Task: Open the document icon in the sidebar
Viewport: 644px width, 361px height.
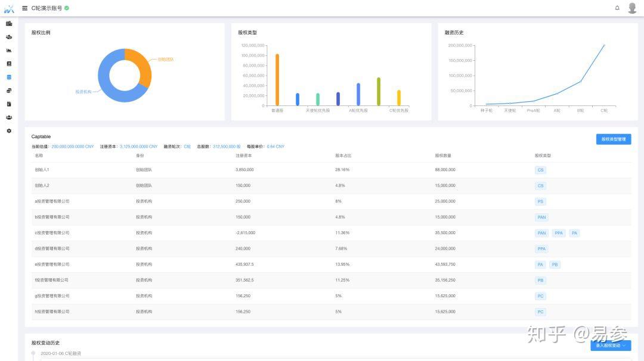Action: point(9,104)
